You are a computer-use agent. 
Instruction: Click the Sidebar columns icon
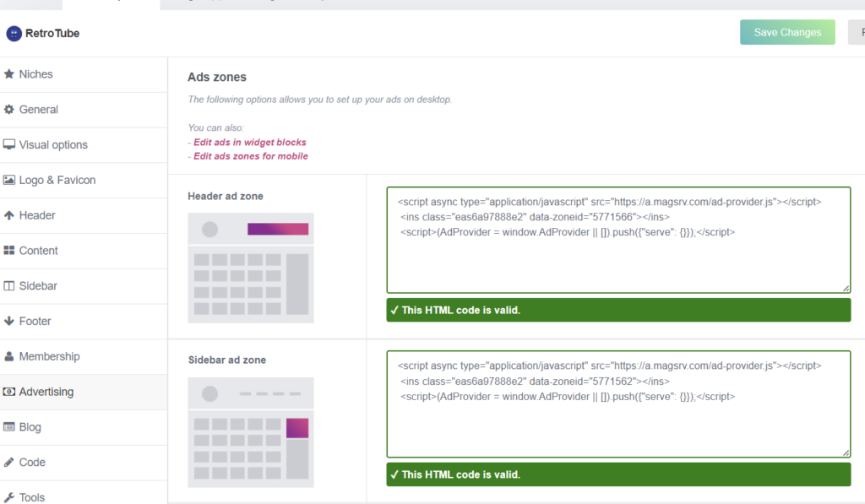[x=8, y=285]
